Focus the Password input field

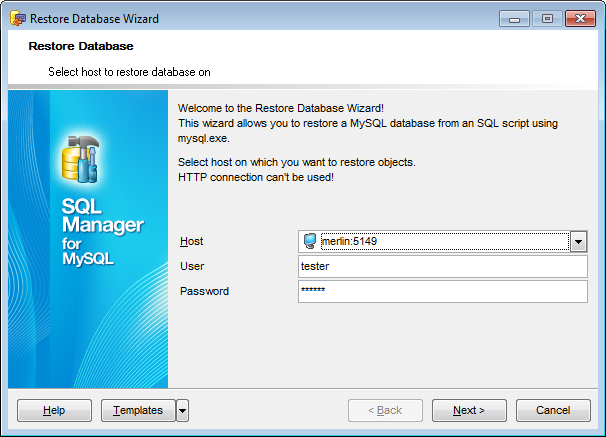coord(443,291)
